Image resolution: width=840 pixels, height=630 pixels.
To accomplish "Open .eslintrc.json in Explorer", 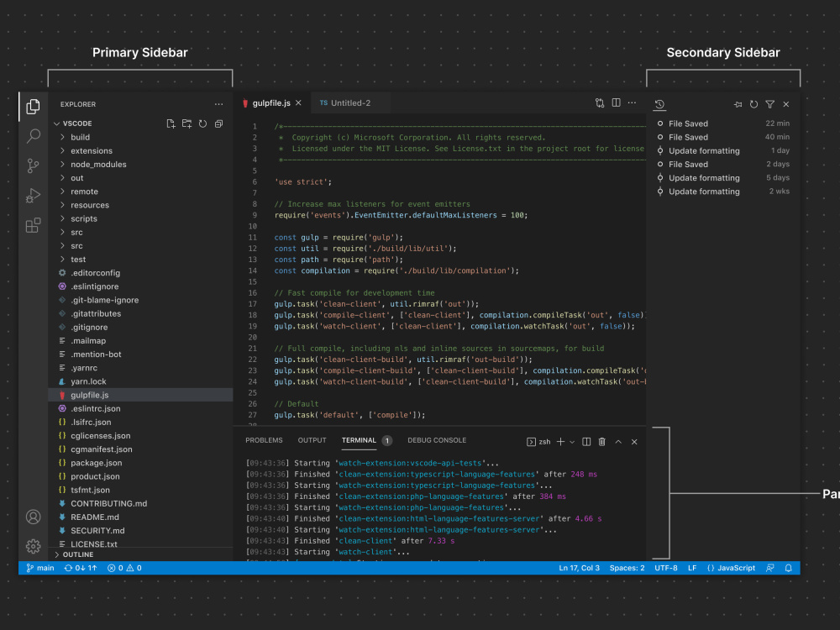I will coord(140,408).
